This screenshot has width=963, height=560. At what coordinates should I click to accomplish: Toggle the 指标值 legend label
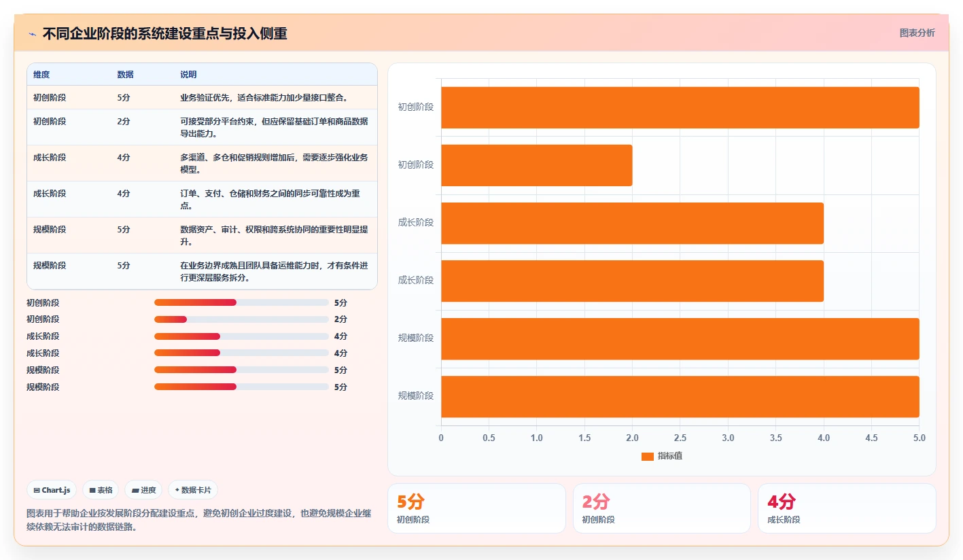point(670,456)
